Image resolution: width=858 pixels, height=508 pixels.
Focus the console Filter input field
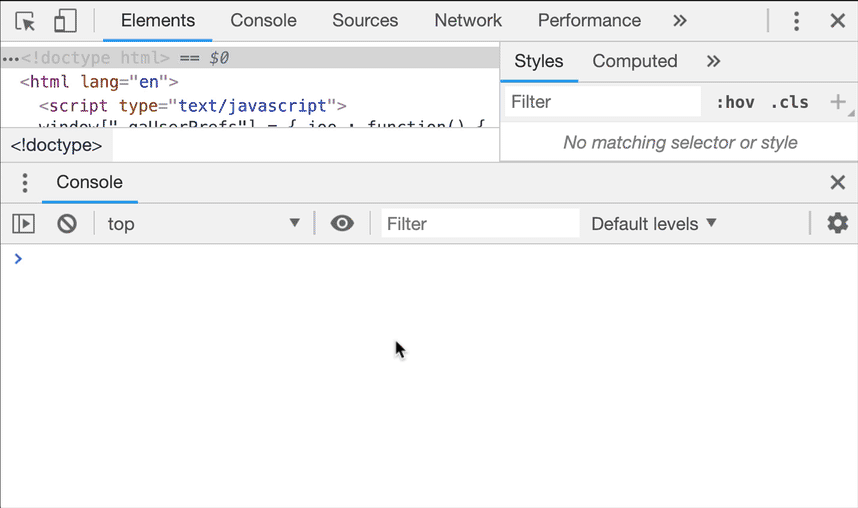(x=480, y=223)
